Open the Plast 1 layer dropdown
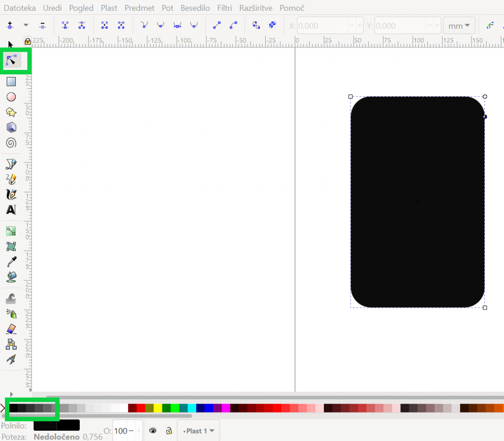This screenshot has width=504, height=441. pyautogui.click(x=198, y=431)
